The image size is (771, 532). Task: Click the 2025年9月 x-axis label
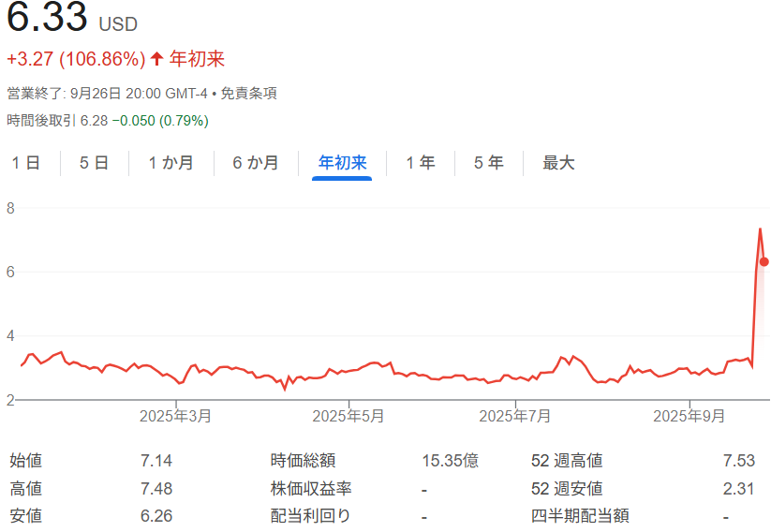[x=689, y=415]
